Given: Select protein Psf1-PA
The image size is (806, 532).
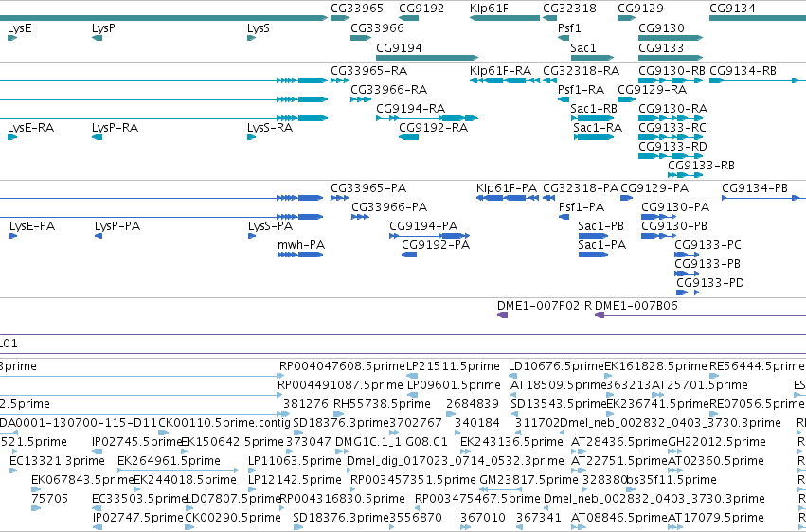Looking at the screenshot, I should pyautogui.click(x=582, y=207).
